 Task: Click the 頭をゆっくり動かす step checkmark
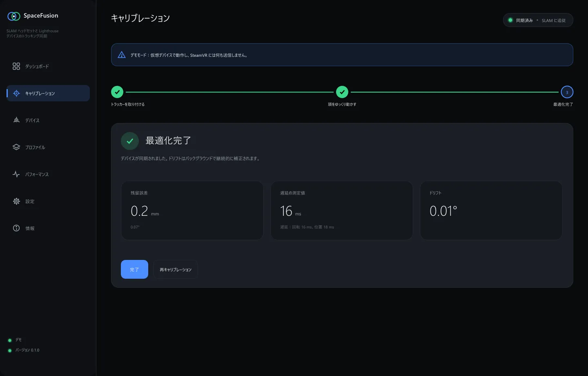click(342, 92)
